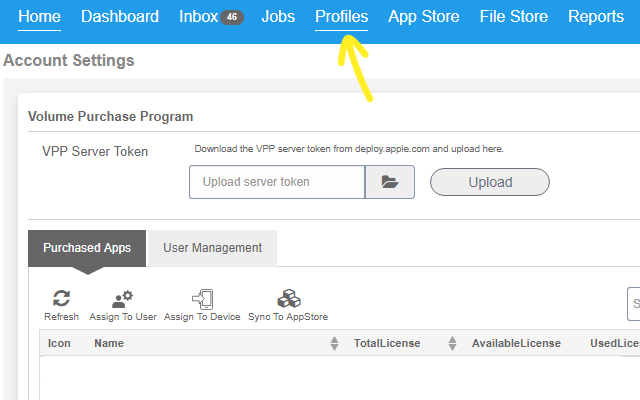Sort by TotalLicense column arrows
Screen dimensions: 640x400
452,343
